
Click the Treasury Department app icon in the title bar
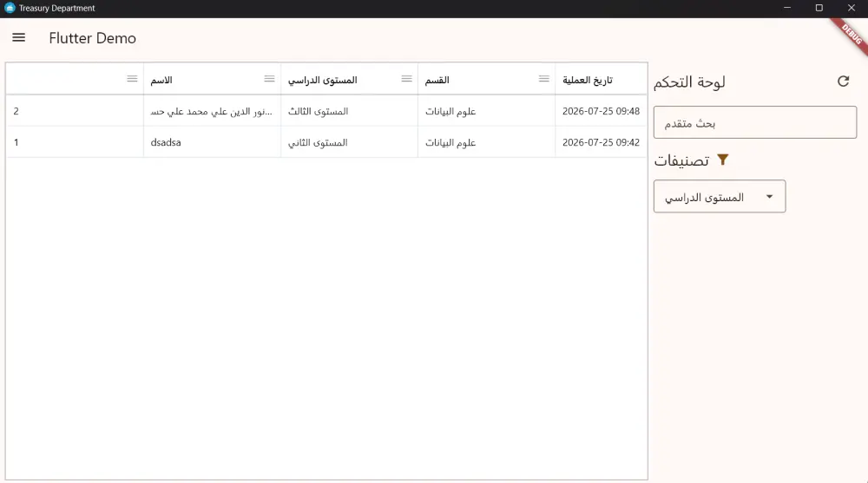(10, 8)
